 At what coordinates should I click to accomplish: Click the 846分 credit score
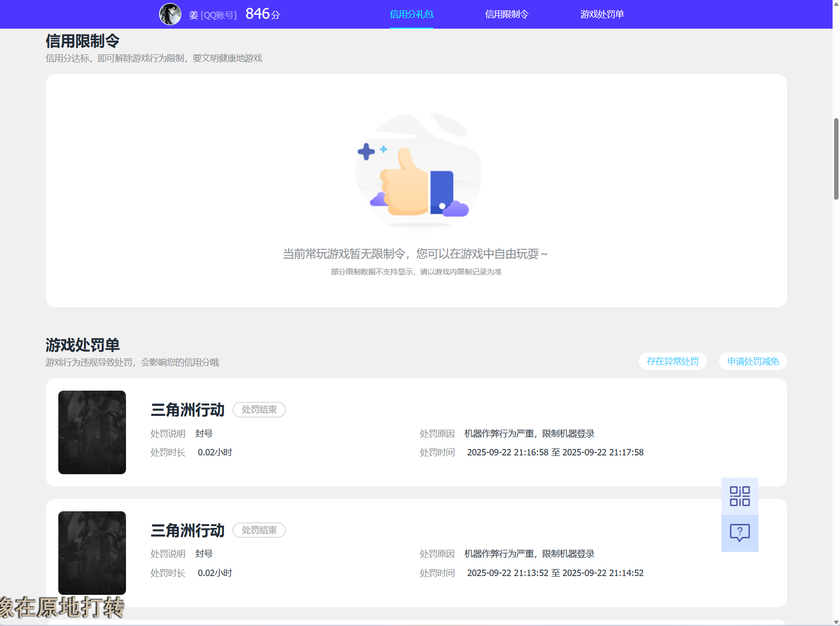263,14
